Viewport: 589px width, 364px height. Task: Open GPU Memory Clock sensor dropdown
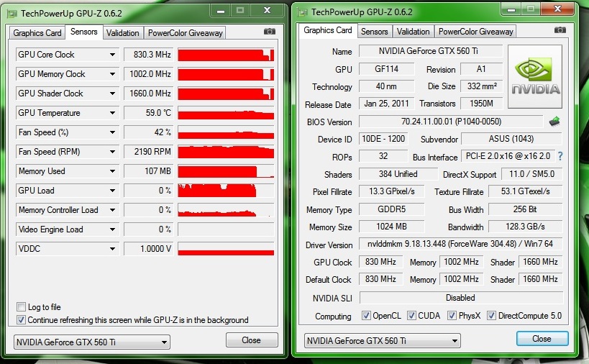coord(112,74)
